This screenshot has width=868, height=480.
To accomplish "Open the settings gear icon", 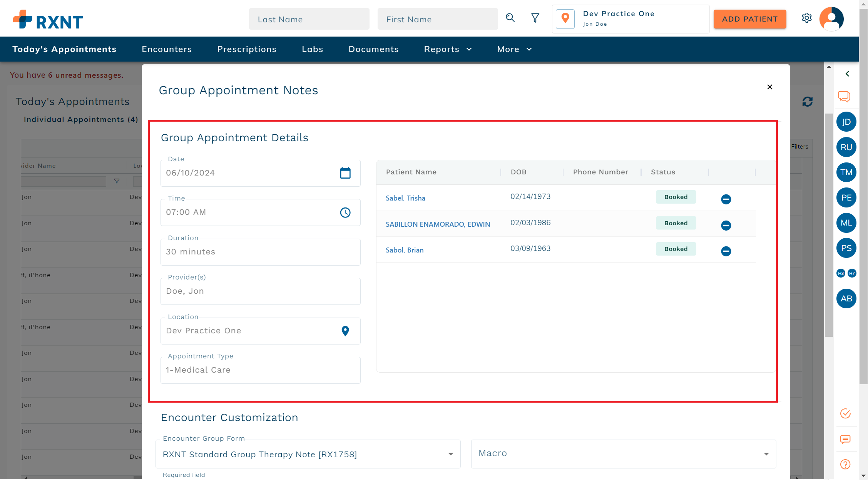I will 807,18.
